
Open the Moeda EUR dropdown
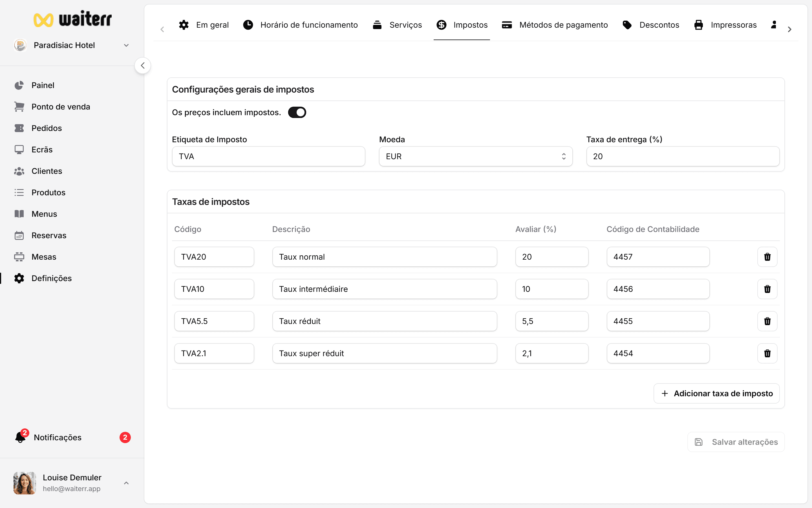coord(475,156)
